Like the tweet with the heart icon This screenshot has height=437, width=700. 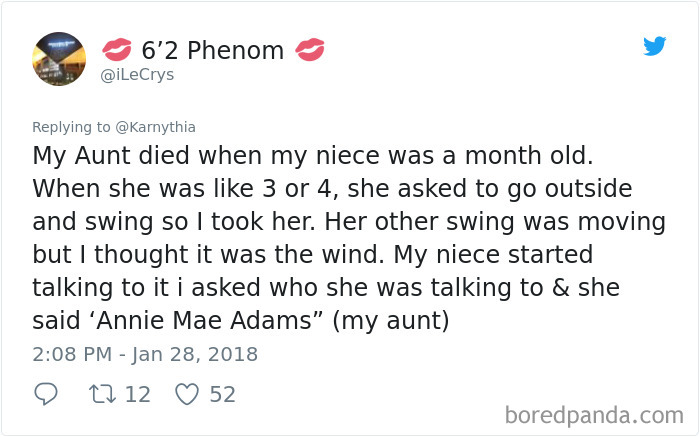pyautogui.click(x=187, y=394)
